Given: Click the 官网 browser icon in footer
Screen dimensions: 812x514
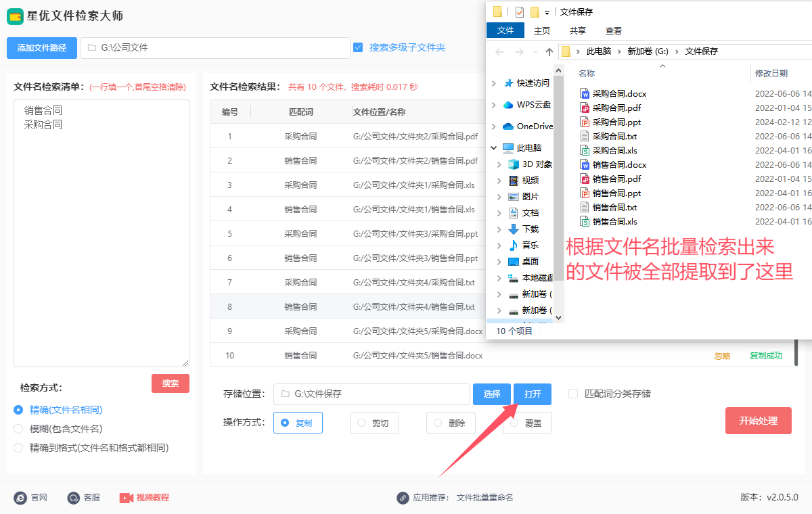Looking at the screenshot, I should tap(20, 498).
